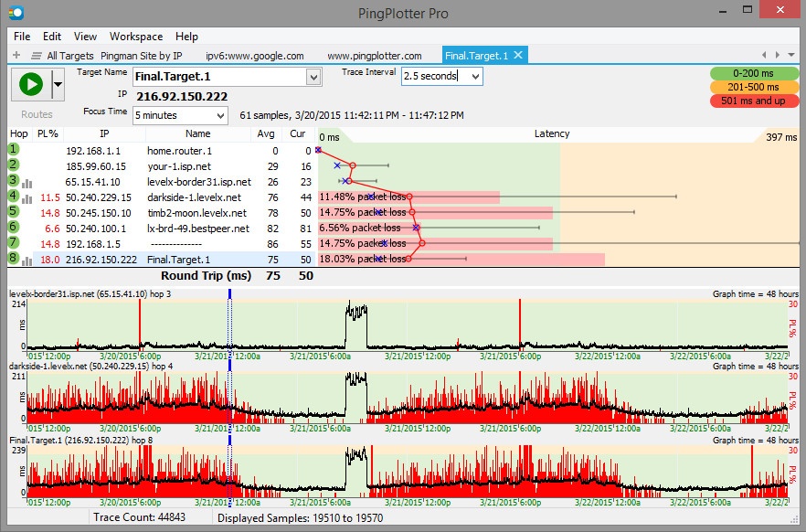Toggle the hop 4 timeline graph icon
The width and height of the screenshot is (806, 532).
27,198
